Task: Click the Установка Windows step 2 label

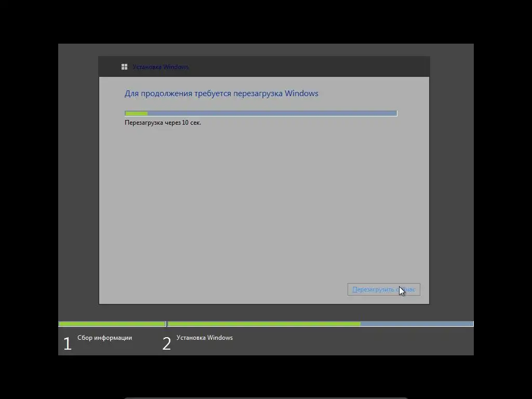Action: (x=205, y=338)
